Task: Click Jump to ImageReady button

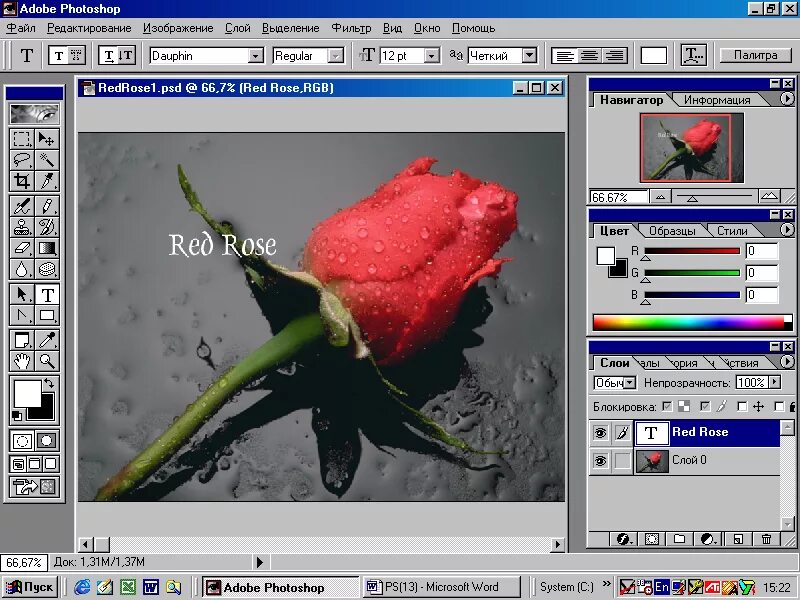Action: 35,487
